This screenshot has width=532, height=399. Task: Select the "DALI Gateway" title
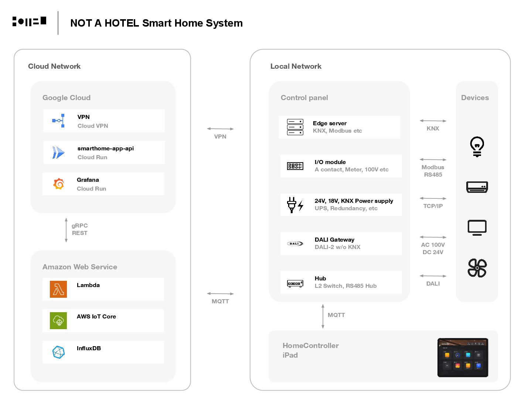click(335, 240)
